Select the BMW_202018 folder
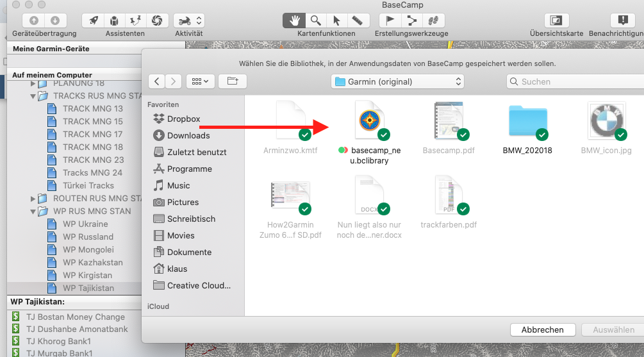Viewport: 644px width, 357px height. click(527, 129)
